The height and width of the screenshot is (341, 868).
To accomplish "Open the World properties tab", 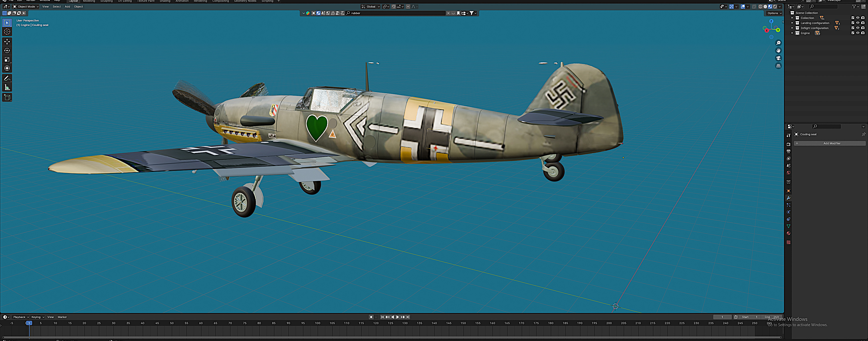I will pos(789,173).
